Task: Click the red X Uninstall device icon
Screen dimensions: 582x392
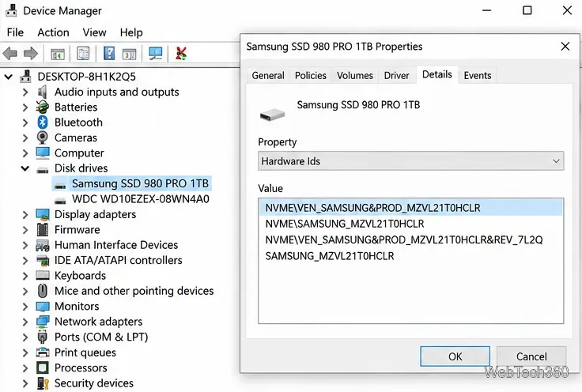Action: (181, 54)
